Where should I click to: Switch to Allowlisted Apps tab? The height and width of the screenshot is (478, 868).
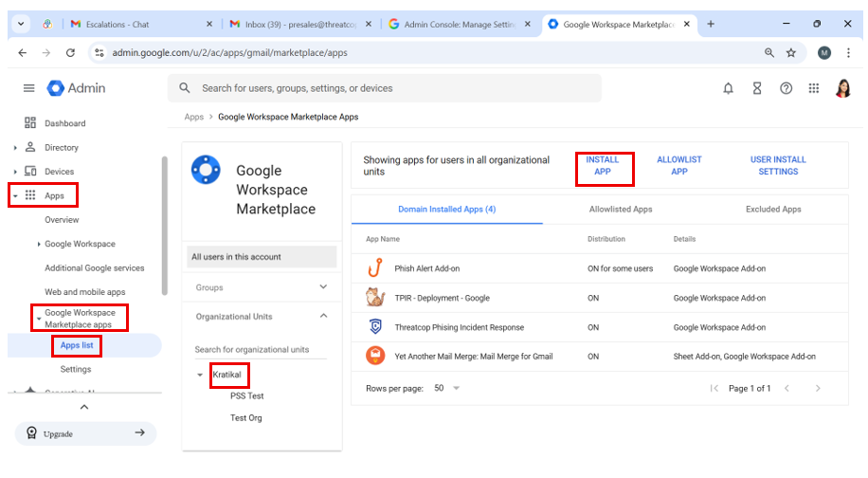(x=621, y=210)
